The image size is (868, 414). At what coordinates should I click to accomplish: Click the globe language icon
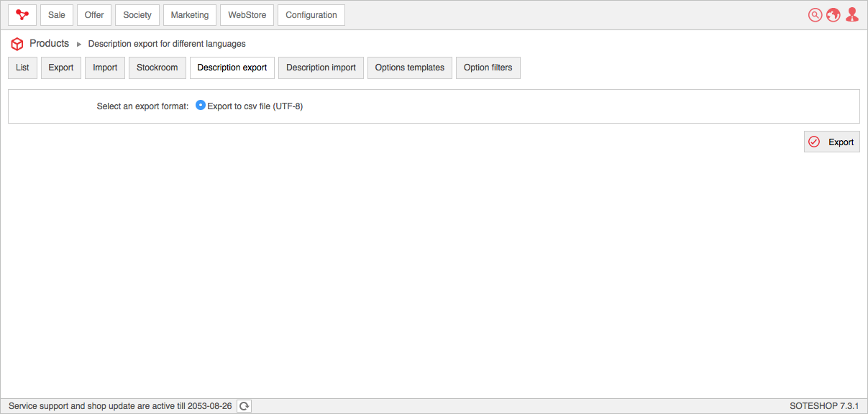pos(833,15)
